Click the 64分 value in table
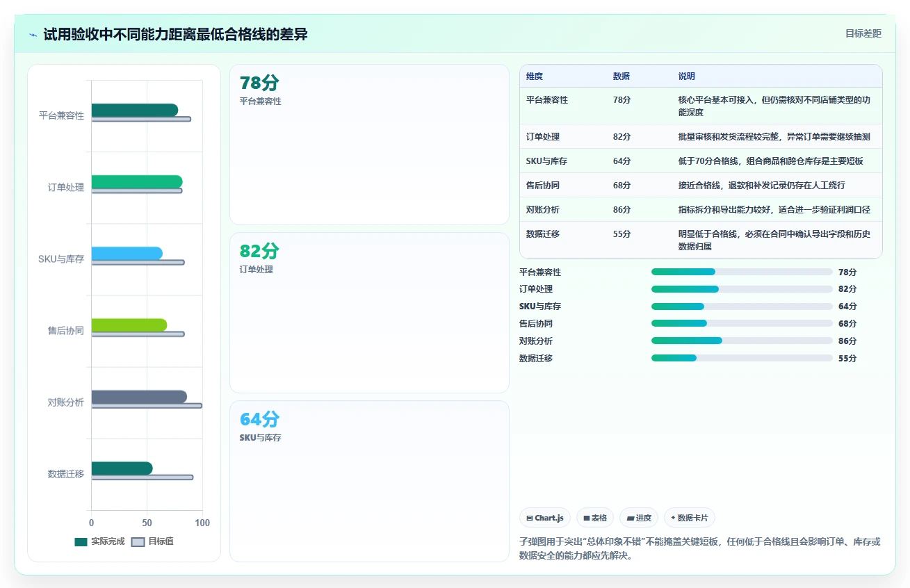The height and width of the screenshot is (588, 910). (x=622, y=161)
